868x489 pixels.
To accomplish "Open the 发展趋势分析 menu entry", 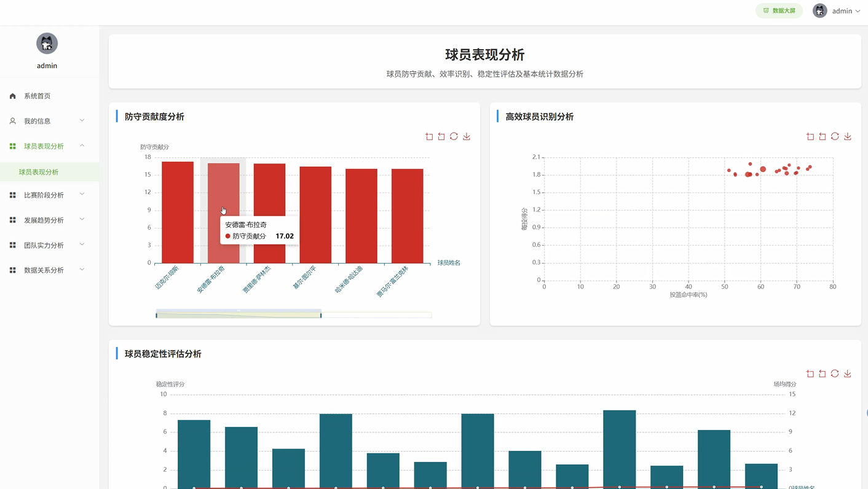I will pos(49,220).
